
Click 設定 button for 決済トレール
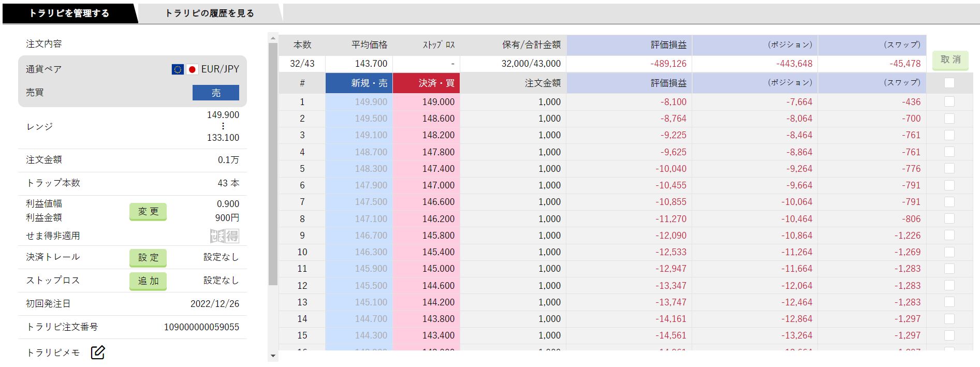tap(148, 258)
